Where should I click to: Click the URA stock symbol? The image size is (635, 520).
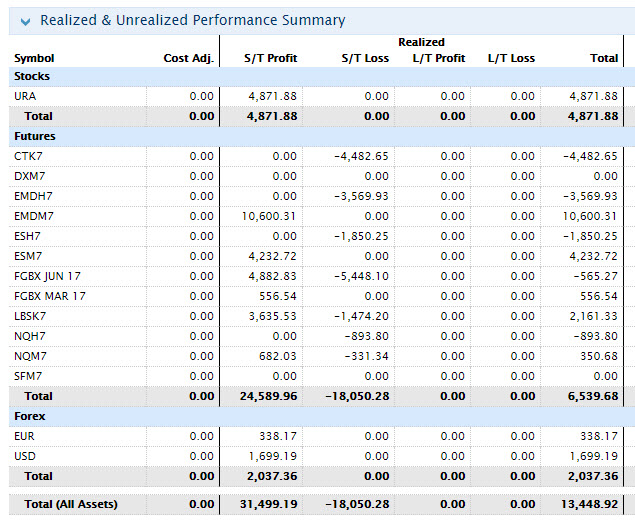pos(26,96)
